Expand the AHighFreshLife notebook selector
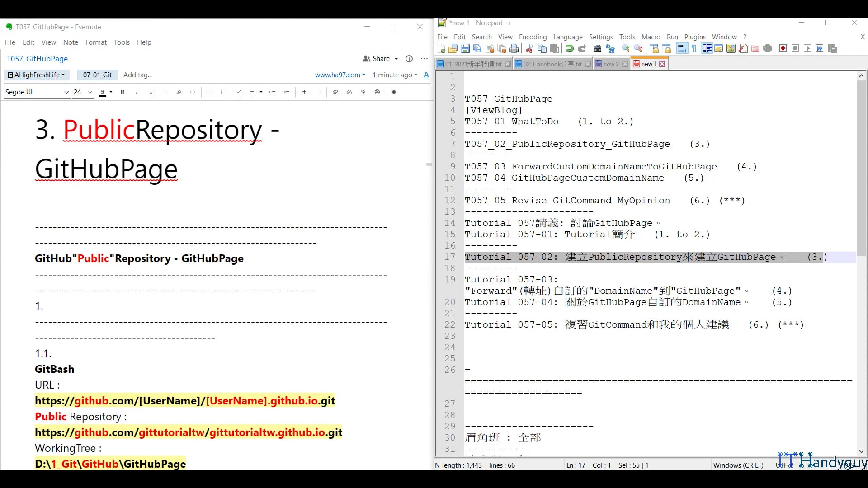 point(36,75)
